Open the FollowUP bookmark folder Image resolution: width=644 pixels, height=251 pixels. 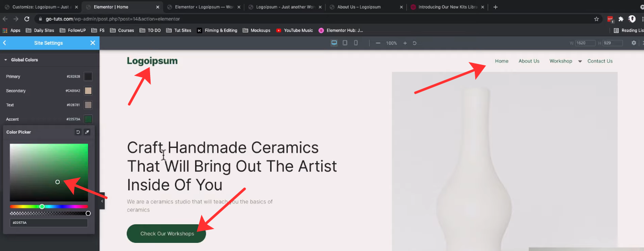coord(72,31)
